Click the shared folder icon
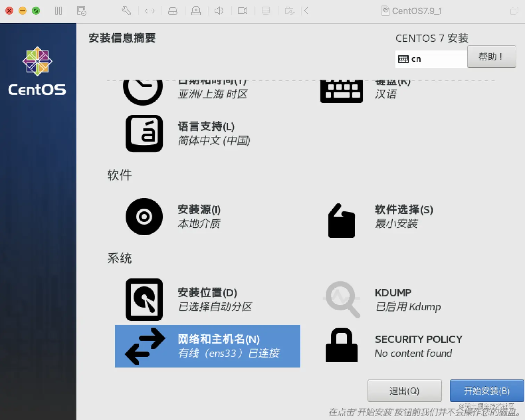Viewport: 525px width, 420px height. coord(290,11)
